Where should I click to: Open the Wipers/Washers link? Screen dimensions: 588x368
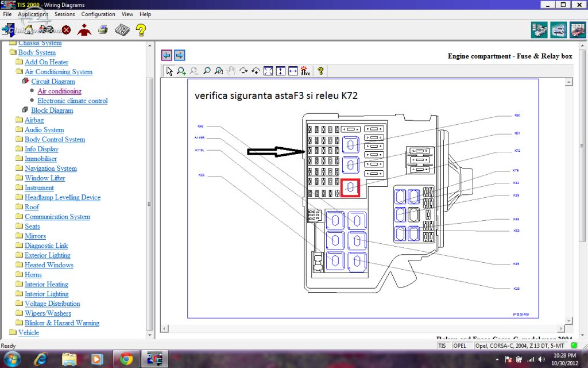point(48,313)
